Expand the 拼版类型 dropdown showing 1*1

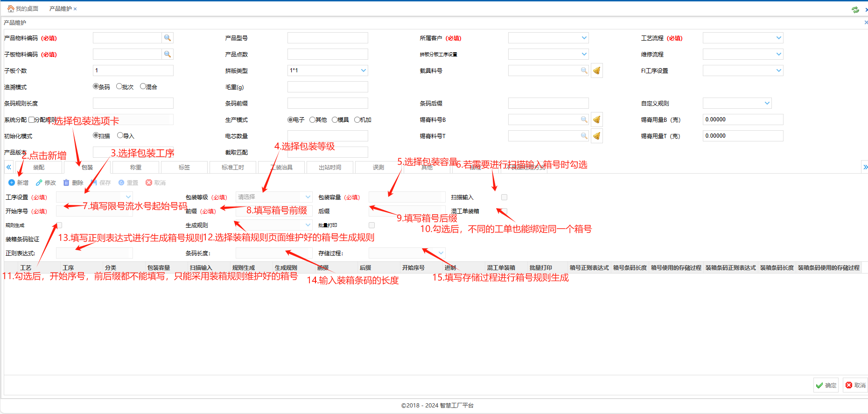click(363, 70)
